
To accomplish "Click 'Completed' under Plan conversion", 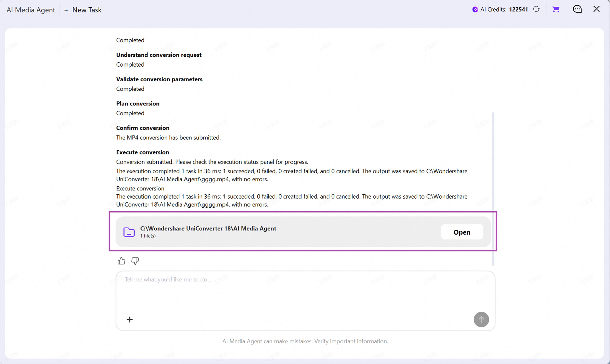I will coord(130,113).
